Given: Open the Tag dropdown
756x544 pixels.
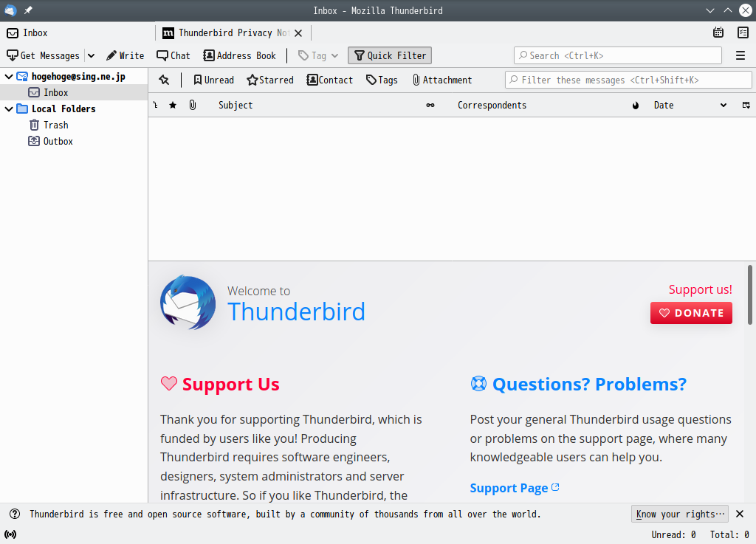Looking at the screenshot, I should pyautogui.click(x=318, y=55).
